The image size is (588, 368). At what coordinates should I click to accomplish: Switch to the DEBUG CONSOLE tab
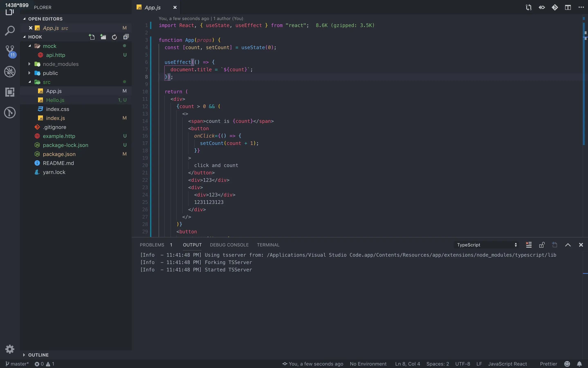coord(229,245)
